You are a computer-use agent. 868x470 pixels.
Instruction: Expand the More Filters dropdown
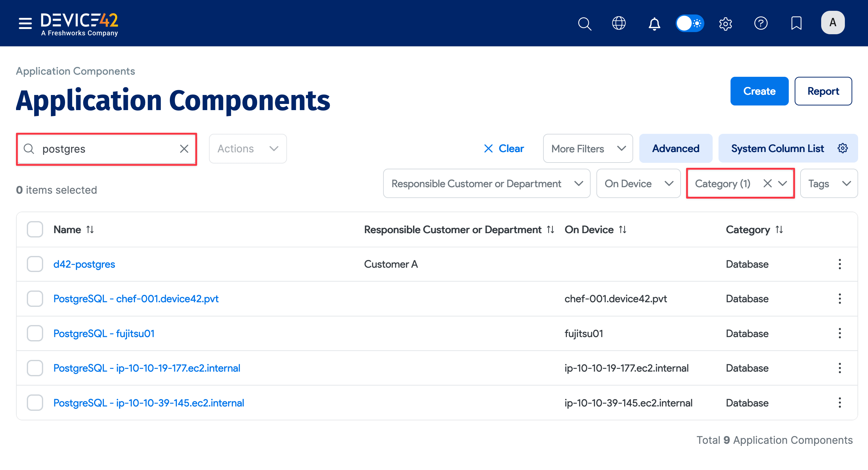point(588,148)
